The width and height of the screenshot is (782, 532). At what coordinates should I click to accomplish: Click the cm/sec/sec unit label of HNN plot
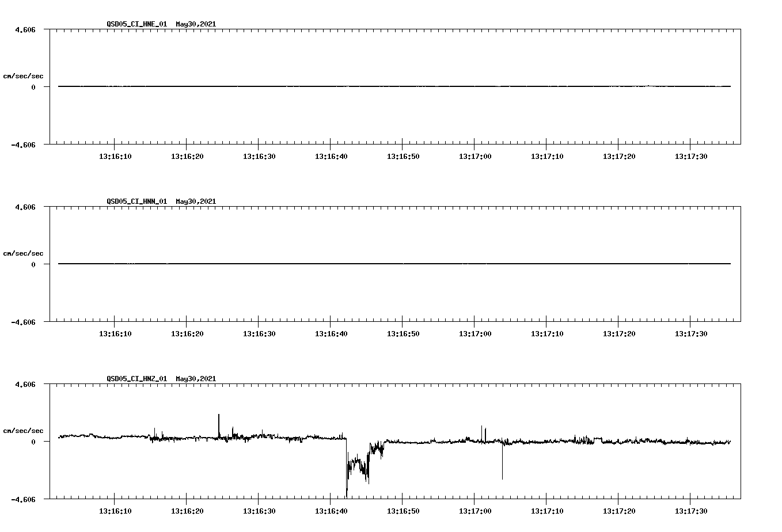point(23,253)
